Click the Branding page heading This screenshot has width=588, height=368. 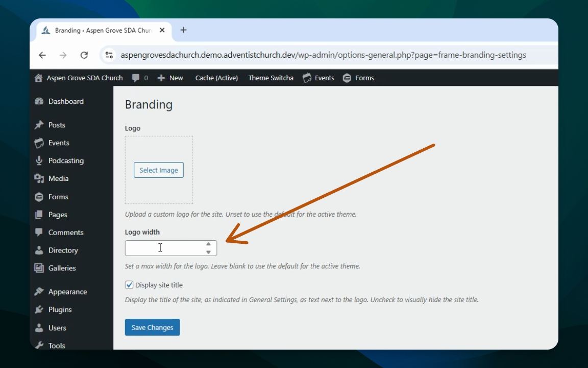click(149, 104)
